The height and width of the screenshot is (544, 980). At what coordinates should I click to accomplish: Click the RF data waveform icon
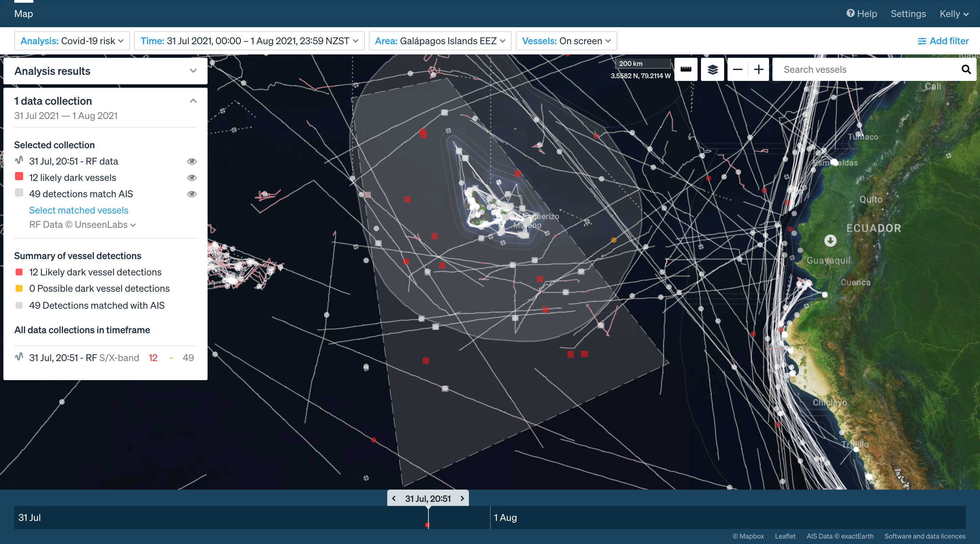pos(19,161)
